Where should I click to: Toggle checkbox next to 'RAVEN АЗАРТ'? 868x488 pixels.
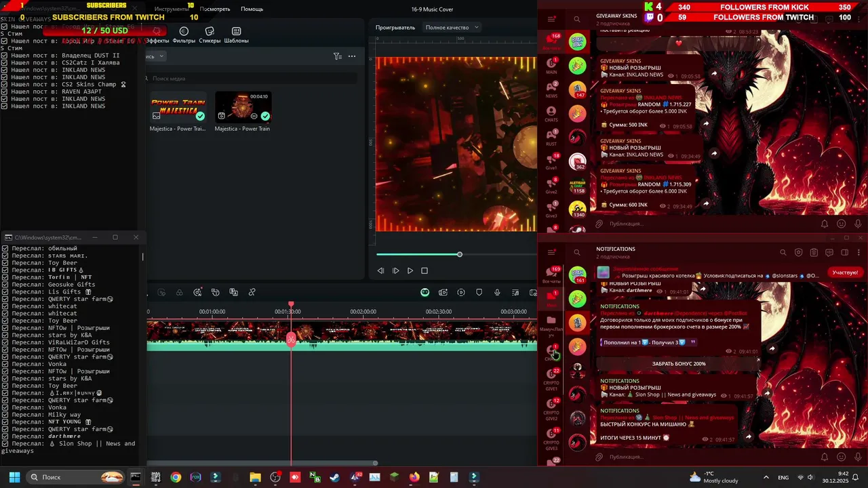[5, 91]
